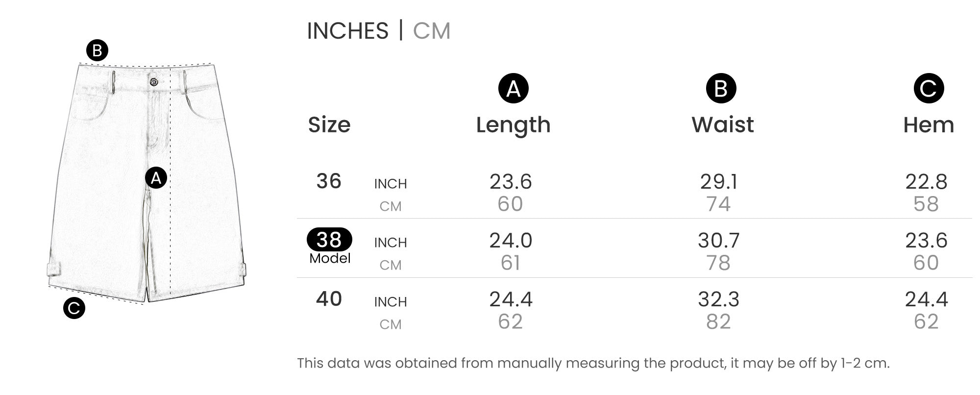This screenshot has width=980, height=395.
Task: Select size 40 row label
Action: pyautogui.click(x=329, y=299)
